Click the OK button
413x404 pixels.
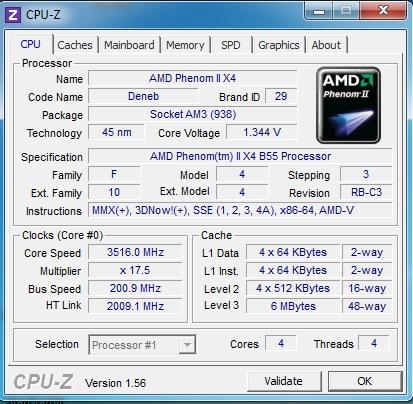tap(365, 381)
